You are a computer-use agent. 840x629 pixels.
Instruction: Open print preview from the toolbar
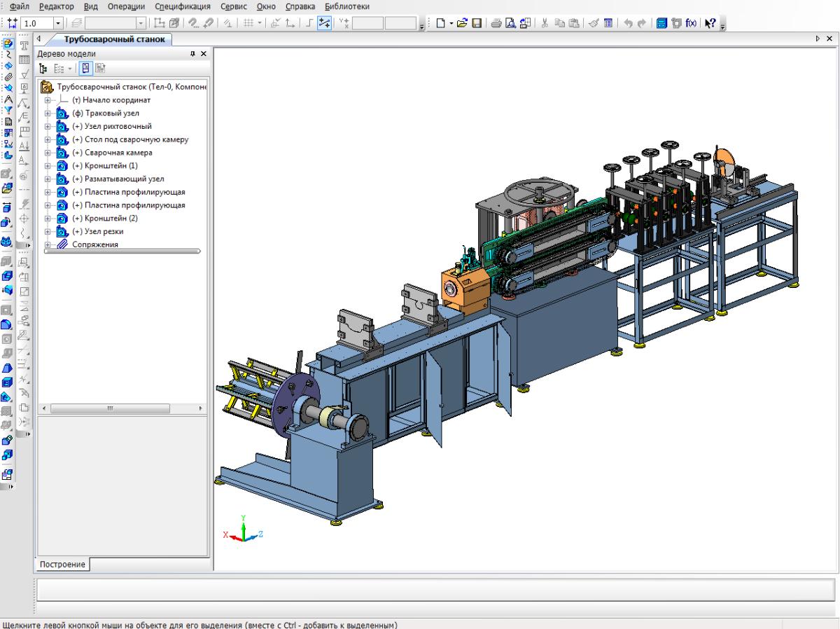(x=509, y=23)
